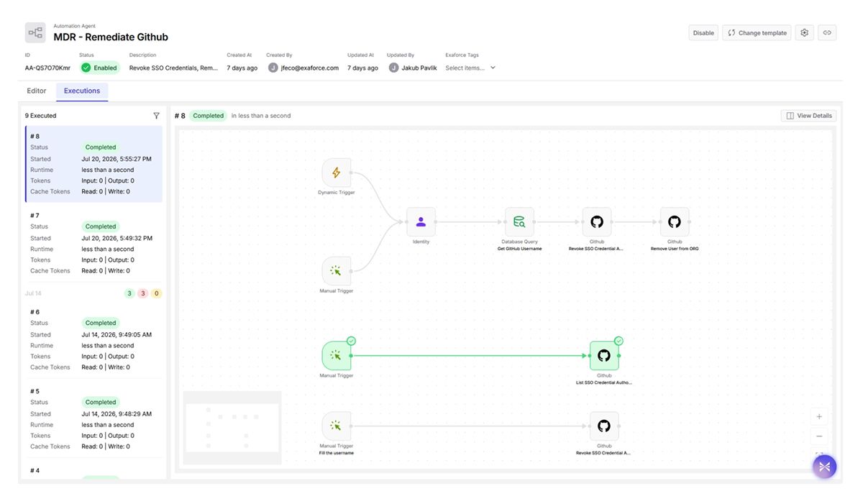The height and width of the screenshot is (504, 863).
Task: Click the MDR - Remediate Github title
Action: click(111, 37)
